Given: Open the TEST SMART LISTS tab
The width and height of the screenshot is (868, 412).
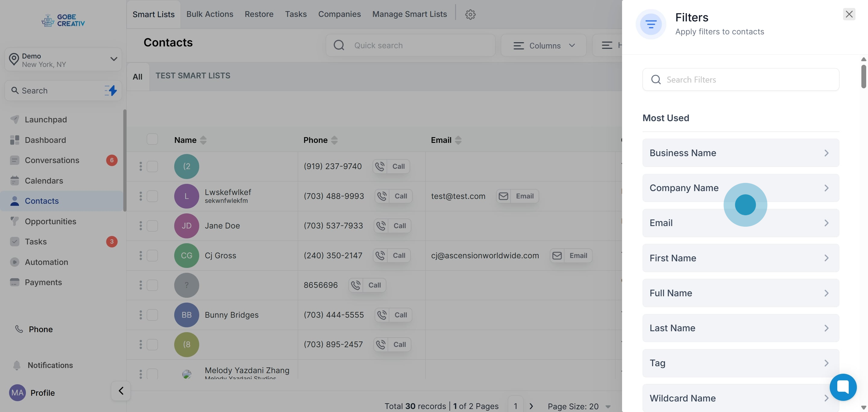Looking at the screenshot, I should click(193, 76).
